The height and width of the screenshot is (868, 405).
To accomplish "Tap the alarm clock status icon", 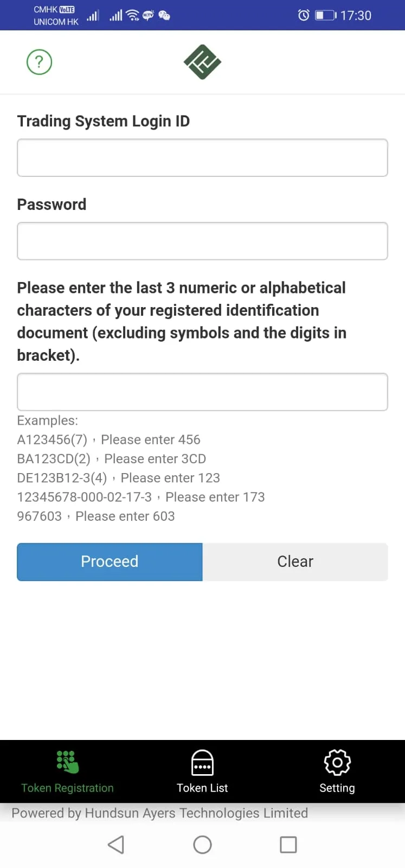I will pos(304,15).
